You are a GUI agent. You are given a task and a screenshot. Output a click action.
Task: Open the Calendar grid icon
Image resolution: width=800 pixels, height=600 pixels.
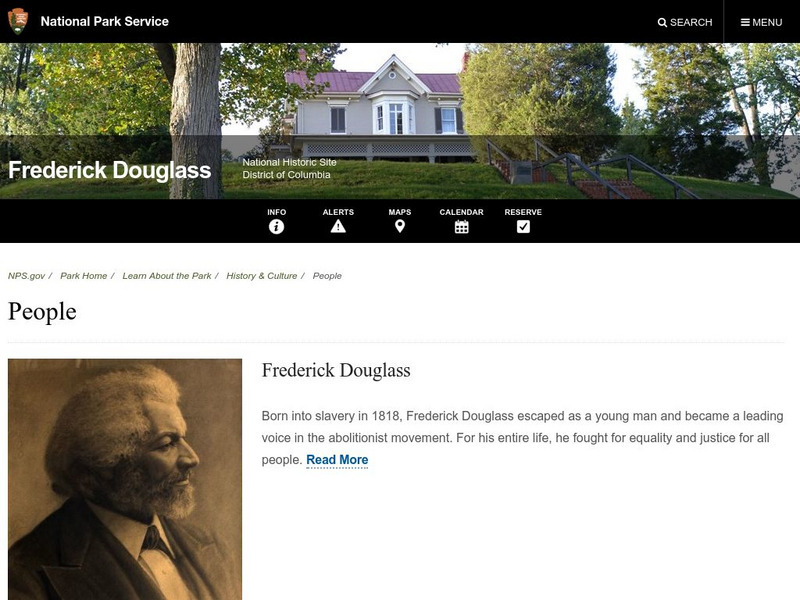[462, 227]
